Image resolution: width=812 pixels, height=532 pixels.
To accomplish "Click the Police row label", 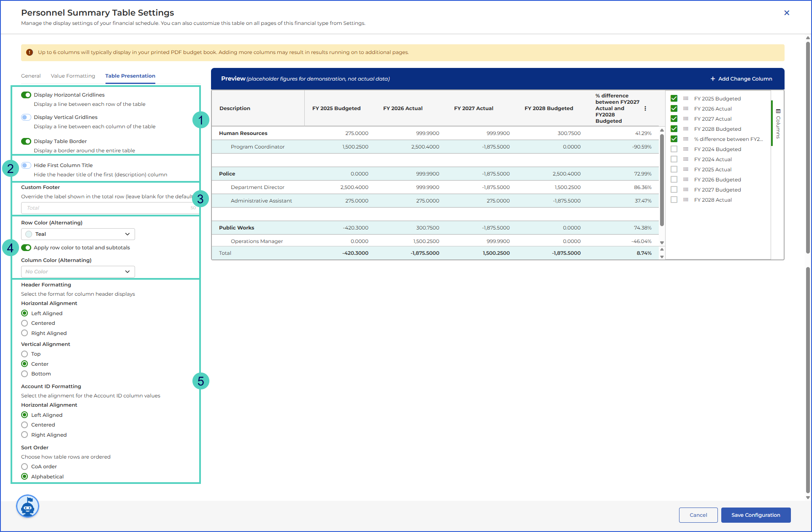I will coord(227,174).
